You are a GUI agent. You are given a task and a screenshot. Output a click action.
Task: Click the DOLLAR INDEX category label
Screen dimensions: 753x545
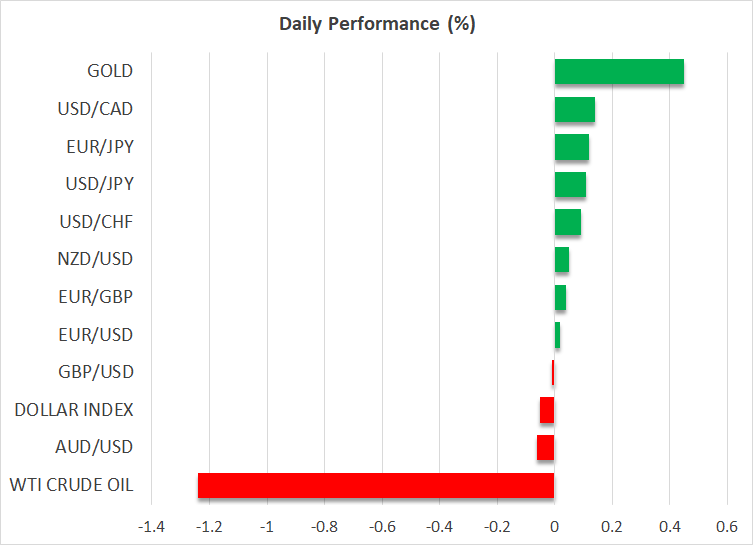tap(74, 410)
